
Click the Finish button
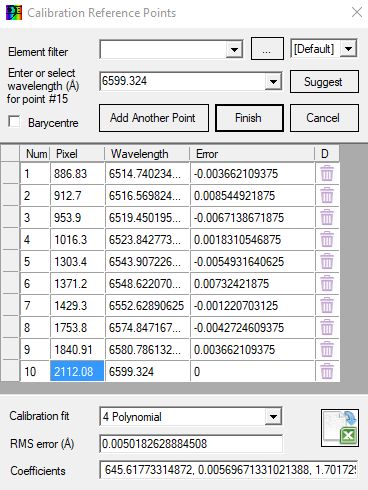249,118
